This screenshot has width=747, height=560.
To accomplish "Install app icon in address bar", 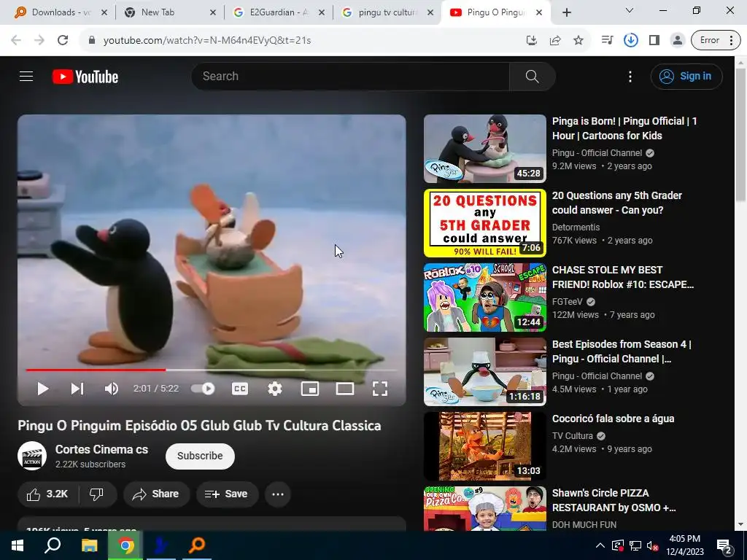I will (531, 40).
